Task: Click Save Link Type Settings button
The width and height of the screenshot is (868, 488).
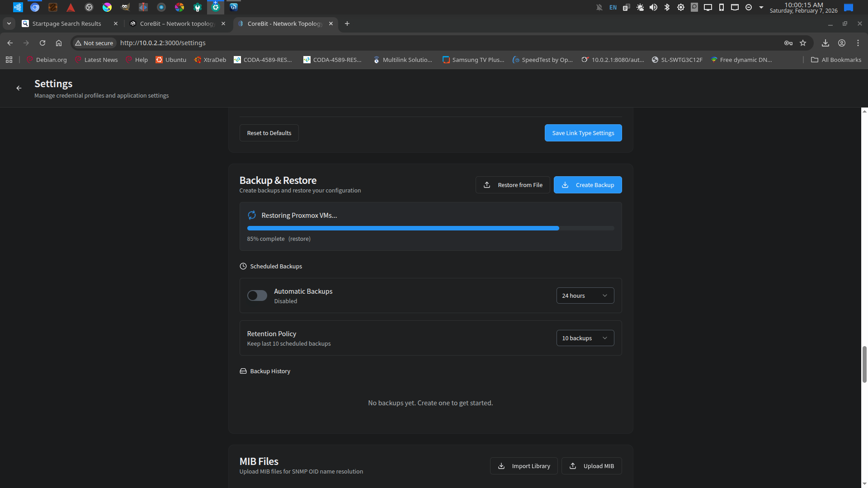Action: 583,133
